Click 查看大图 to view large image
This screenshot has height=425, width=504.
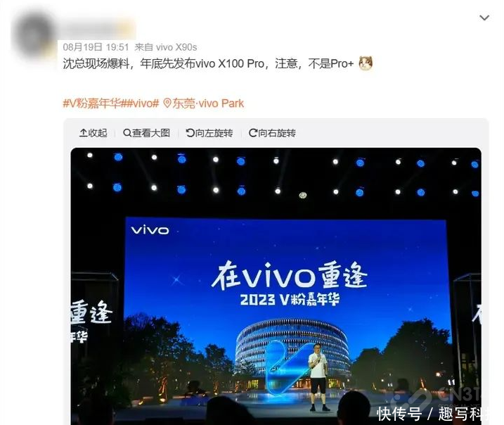click(147, 133)
